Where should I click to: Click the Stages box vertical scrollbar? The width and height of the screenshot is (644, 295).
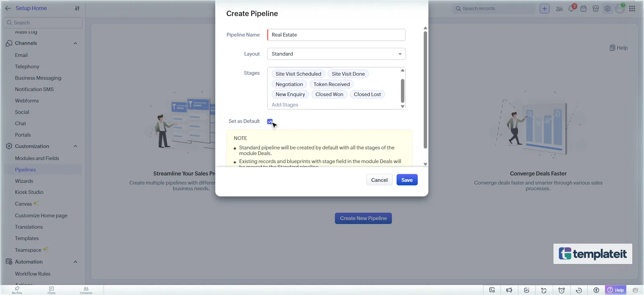click(402, 90)
